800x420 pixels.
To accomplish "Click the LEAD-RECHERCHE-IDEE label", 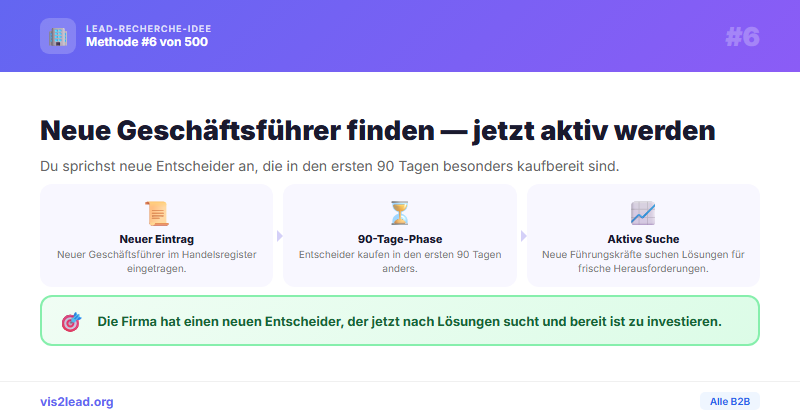I will click(148, 29).
